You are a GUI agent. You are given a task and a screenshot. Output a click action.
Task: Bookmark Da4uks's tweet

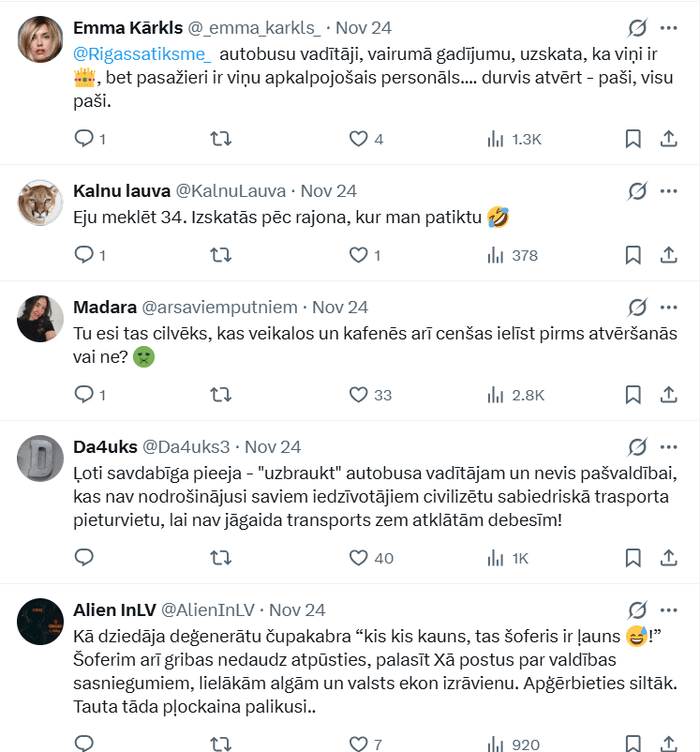click(633, 558)
